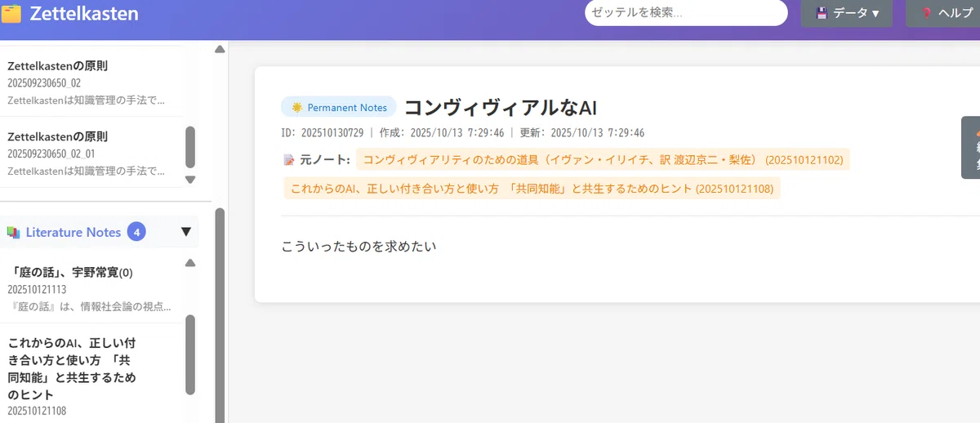Viewport: 980px width, 423px height.
Task: Click the preview text 『庭の話』は、情報社会論の視点
Action: point(90,307)
